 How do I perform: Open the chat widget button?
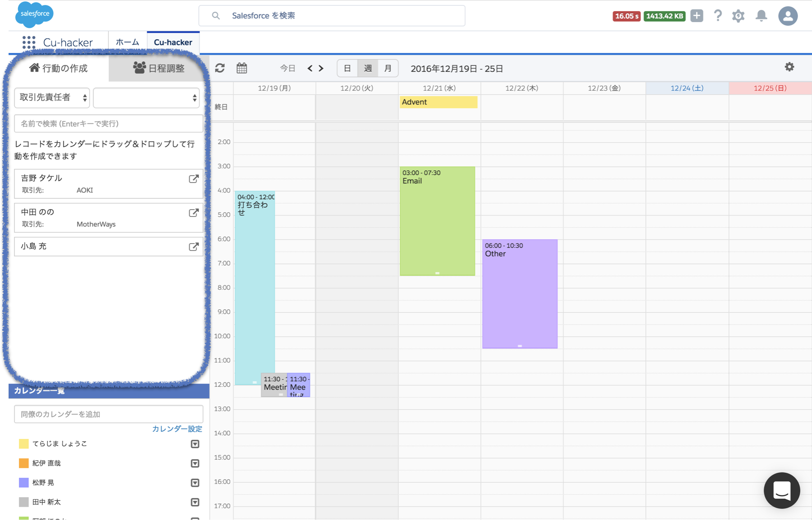(x=782, y=490)
